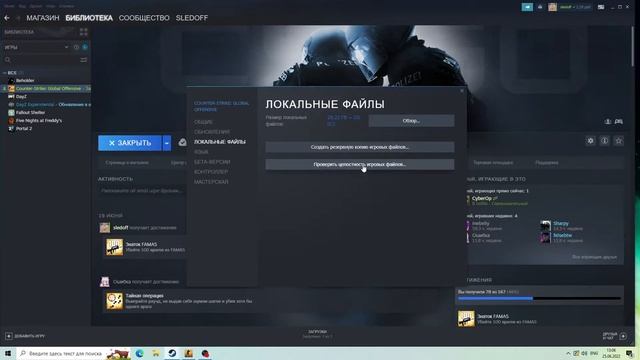Select Fallout Shelter in the game list
Image resolution: width=640 pixels, height=360 pixels.
30,112
